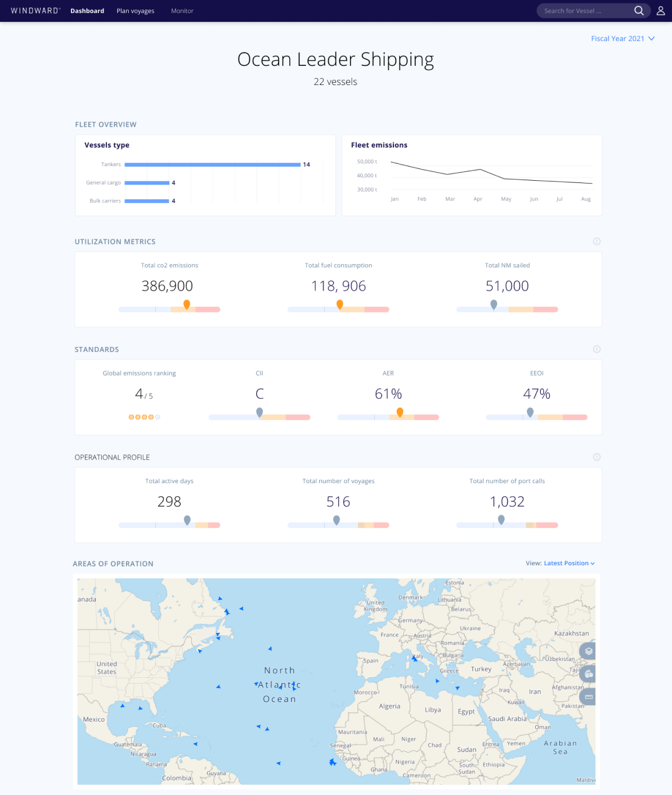Select the map ruler measure tool
Screen dimensions: 672x795
coord(588,697)
